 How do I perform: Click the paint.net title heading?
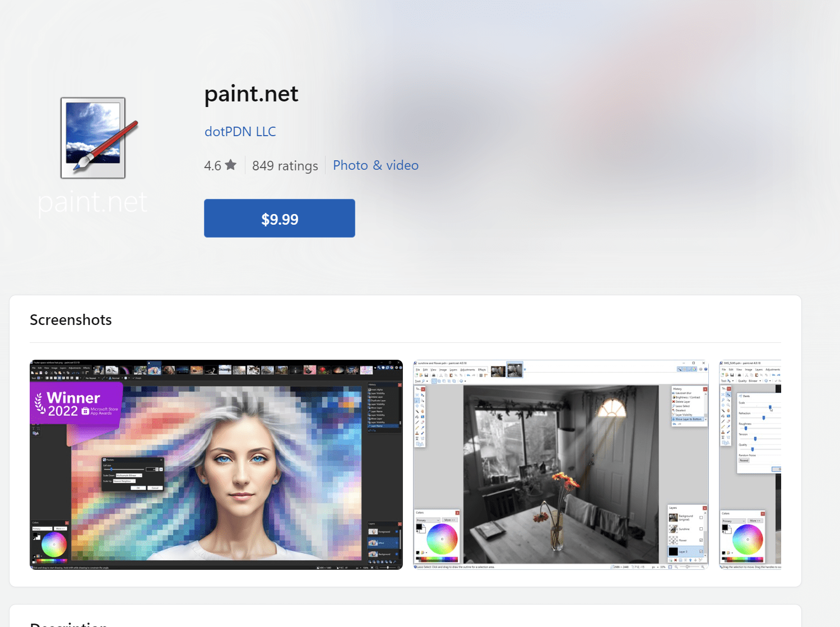click(251, 94)
